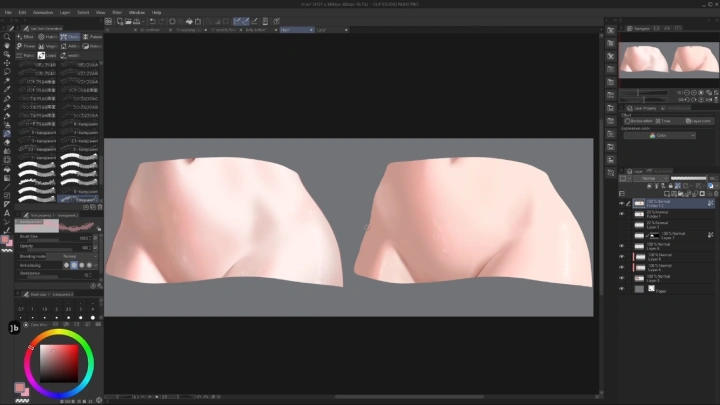Open the Animation menu
This screenshot has width=720, height=405.
(x=40, y=12)
